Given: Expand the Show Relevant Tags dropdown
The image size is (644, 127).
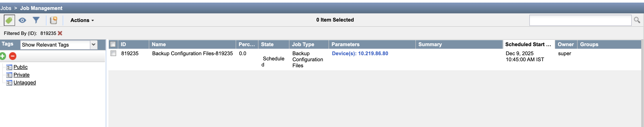Looking at the screenshot, I should (x=94, y=45).
